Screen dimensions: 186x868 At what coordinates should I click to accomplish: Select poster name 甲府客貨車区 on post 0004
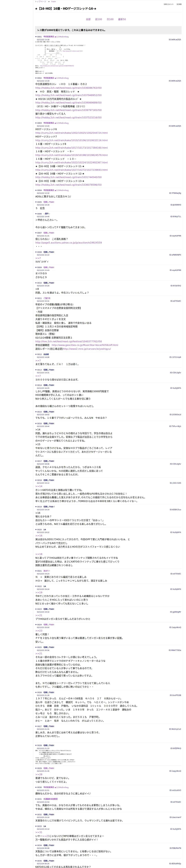(49, 190)
